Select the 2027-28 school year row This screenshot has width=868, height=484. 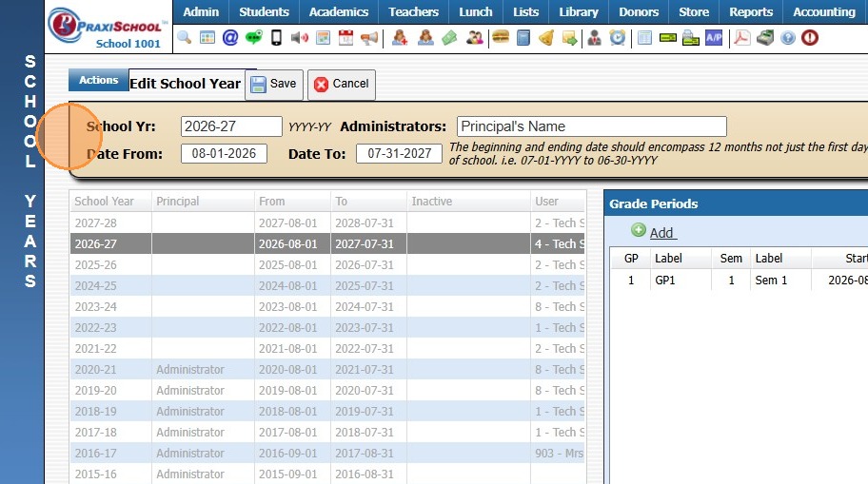click(327, 223)
